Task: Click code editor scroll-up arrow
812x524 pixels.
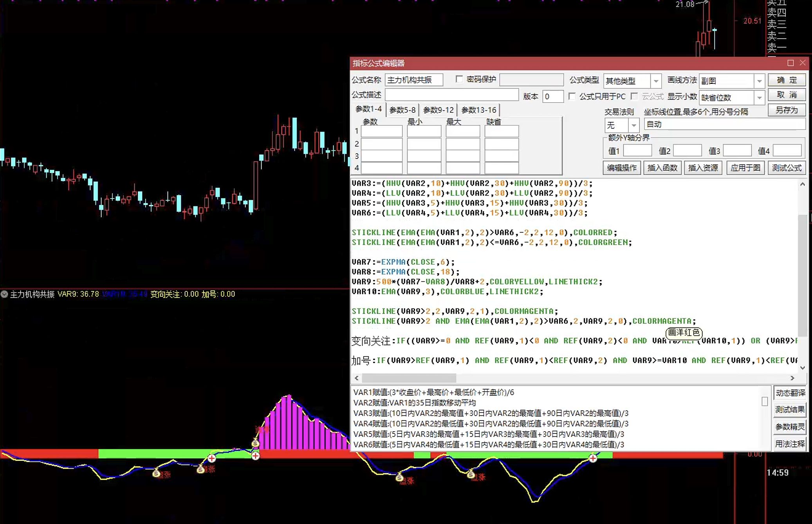Action: point(803,184)
